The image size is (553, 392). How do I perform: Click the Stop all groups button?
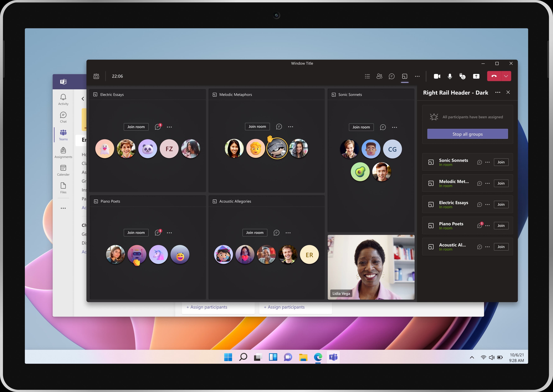click(x=467, y=134)
